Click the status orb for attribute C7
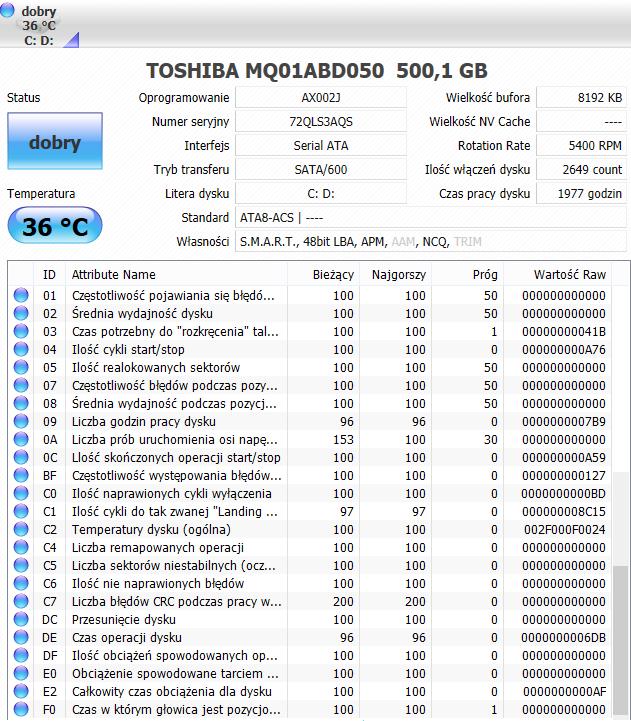This screenshot has height=721, width=631. click(21, 601)
